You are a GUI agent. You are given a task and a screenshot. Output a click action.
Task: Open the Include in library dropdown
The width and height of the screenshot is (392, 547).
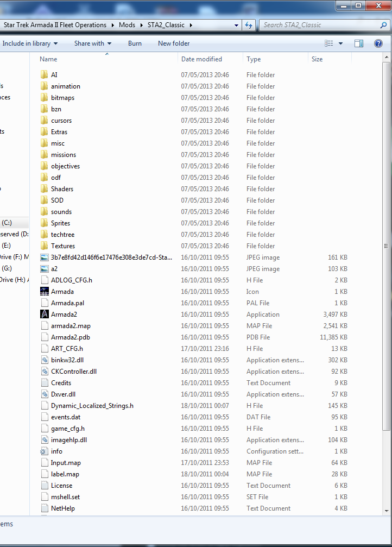pyautogui.click(x=30, y=43)
